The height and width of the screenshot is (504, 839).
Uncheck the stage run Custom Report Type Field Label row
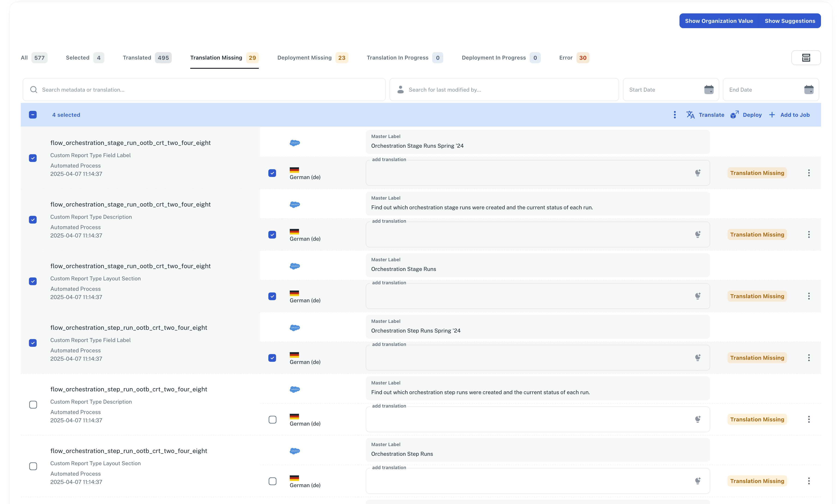33,158
